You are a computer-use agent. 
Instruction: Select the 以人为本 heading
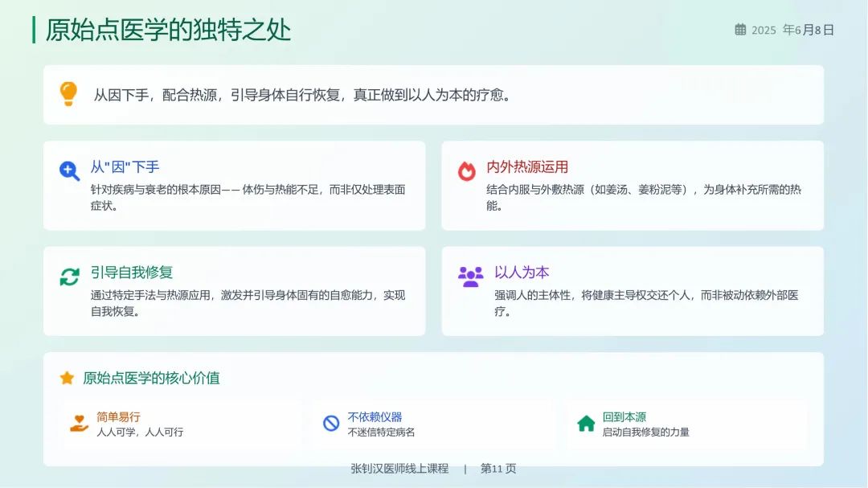pyautogui.click(x=522, y=273)
